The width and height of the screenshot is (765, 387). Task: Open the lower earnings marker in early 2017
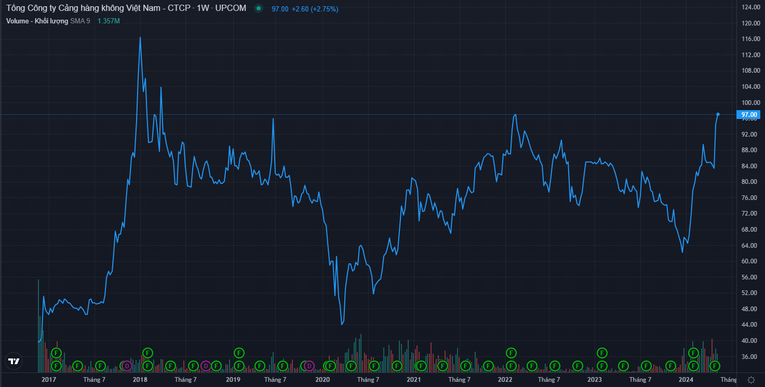[x=56, y=366]
